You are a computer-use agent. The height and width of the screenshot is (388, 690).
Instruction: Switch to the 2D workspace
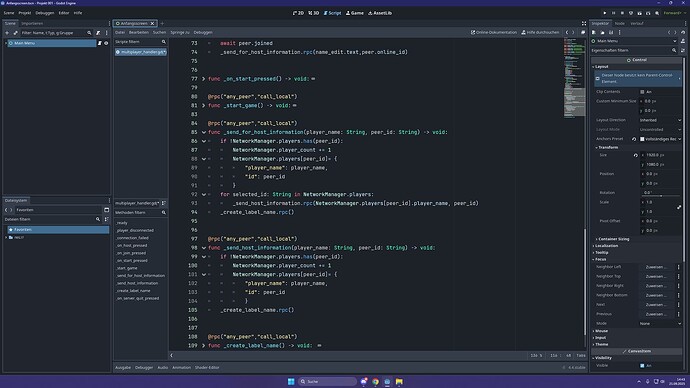(298, 13)
